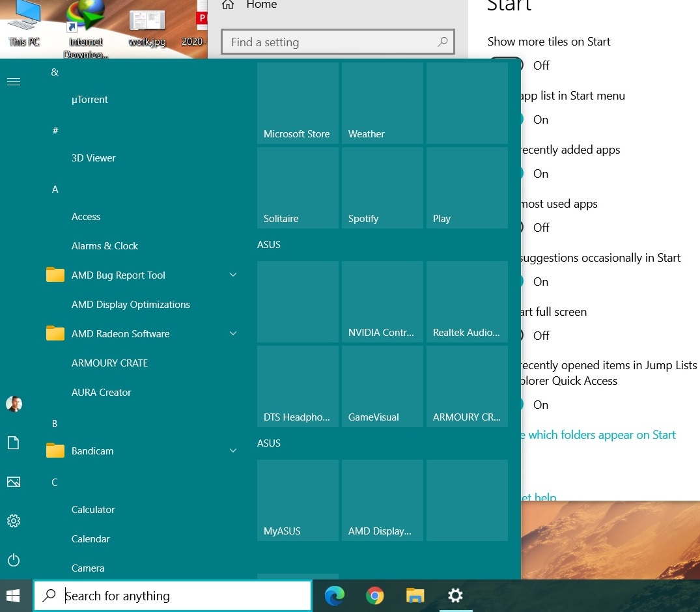Open Settings gear in Start side rail
Viewport: 700px width, 612px height.
[14, 520]
